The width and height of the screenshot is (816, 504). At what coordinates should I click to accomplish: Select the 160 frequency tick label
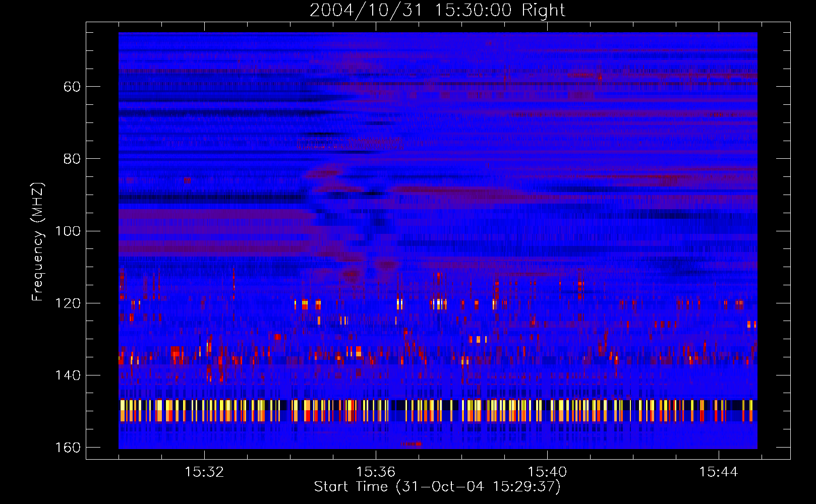tap(68, 448)
